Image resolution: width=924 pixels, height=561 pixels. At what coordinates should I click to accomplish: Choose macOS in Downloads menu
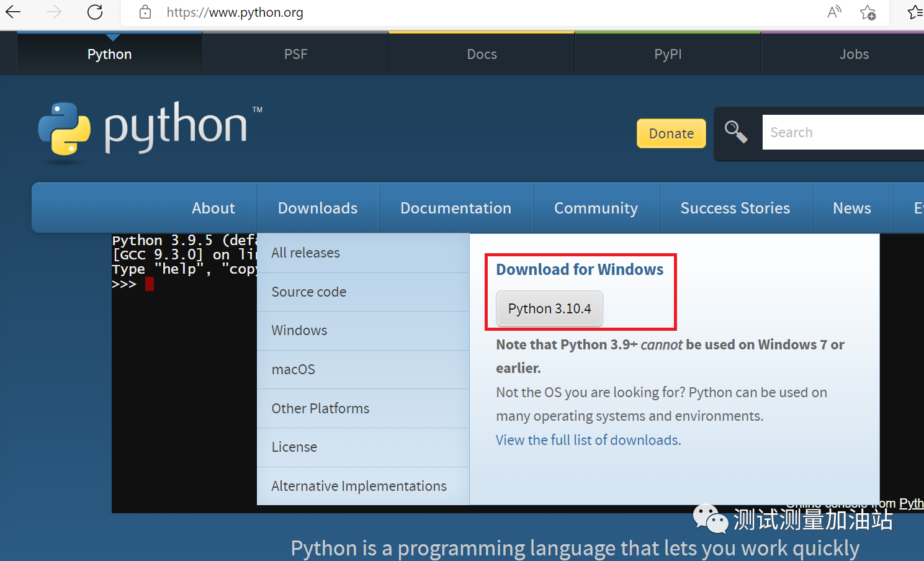point(363,369)
